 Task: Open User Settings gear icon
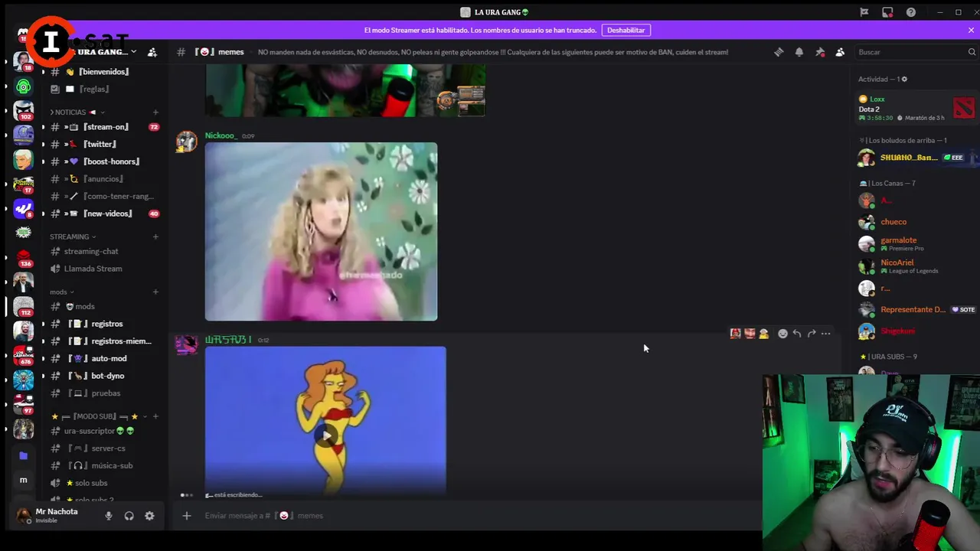click(x=149, y=516)
